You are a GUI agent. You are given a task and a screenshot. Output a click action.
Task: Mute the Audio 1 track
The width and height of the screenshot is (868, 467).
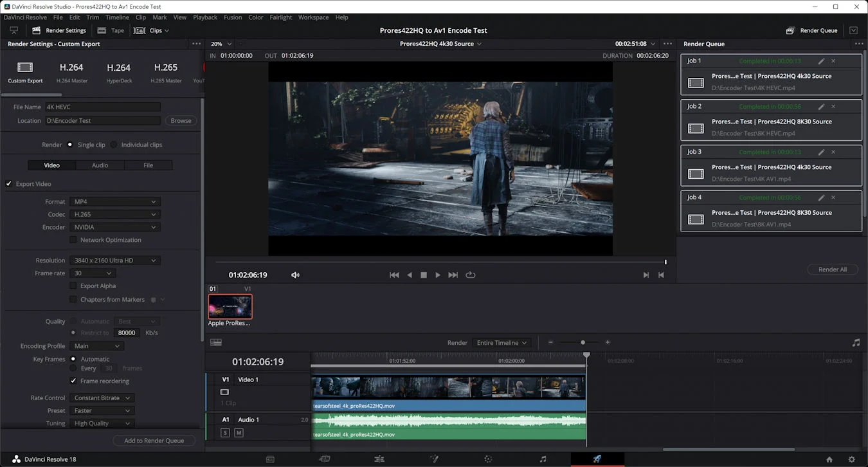coord(239,433)
